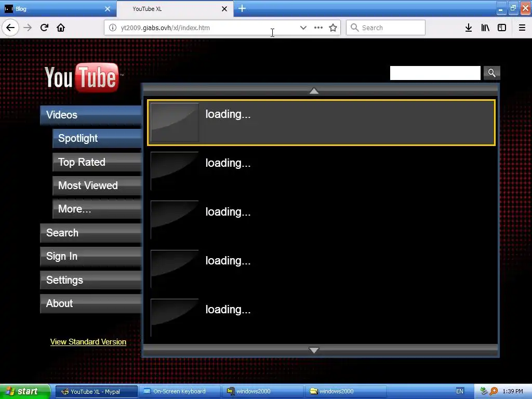532x399 pixels.
Task: Open the hamburger application menu
Action: click(x=522, y=28)
